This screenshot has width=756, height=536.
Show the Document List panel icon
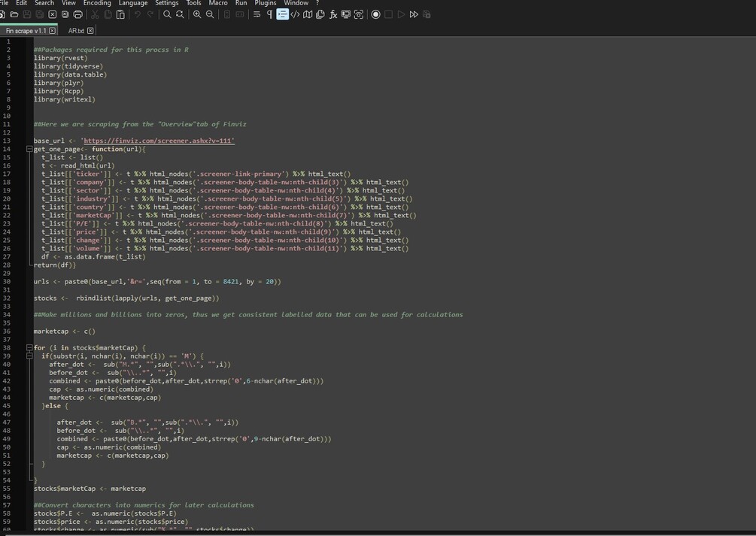pyautogui.click(x=320, y=14)
